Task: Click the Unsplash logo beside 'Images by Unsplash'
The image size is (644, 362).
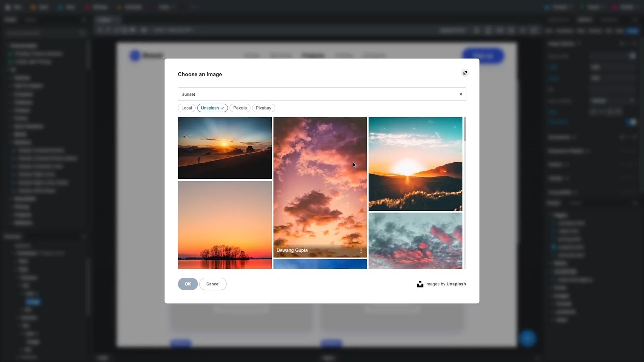Action: (420, 284)
